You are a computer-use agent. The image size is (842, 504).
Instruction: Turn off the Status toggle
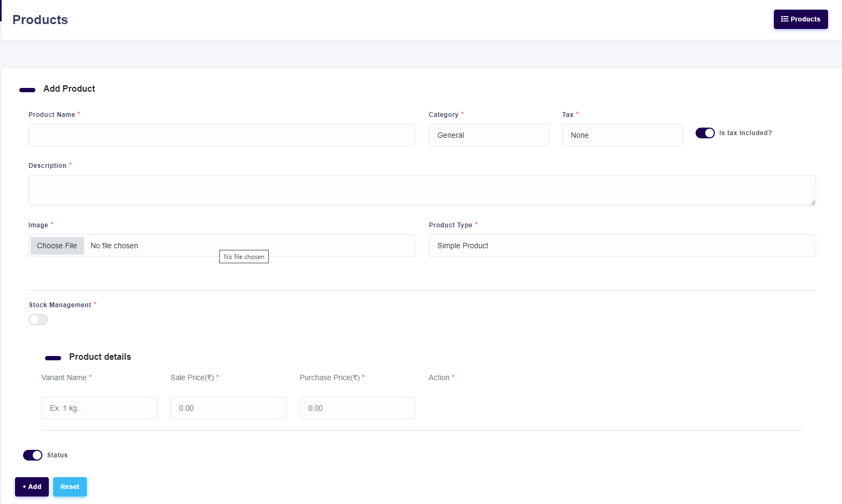33,455
